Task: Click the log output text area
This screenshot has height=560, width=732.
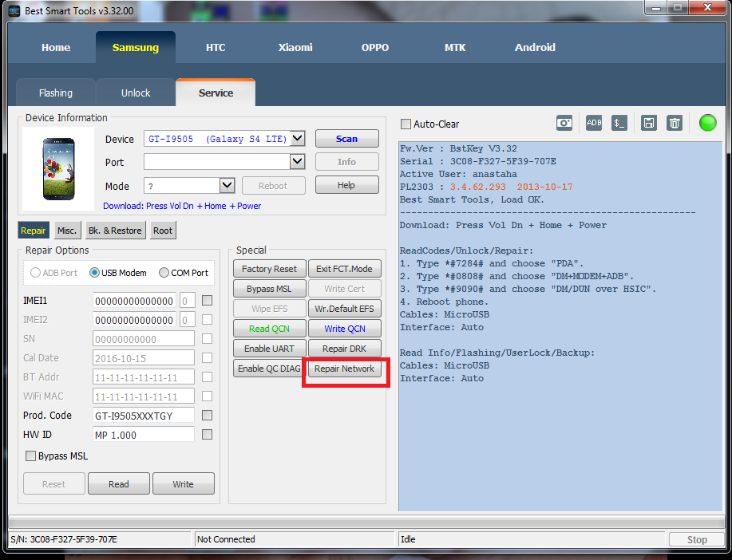Action: pos(560,326)
